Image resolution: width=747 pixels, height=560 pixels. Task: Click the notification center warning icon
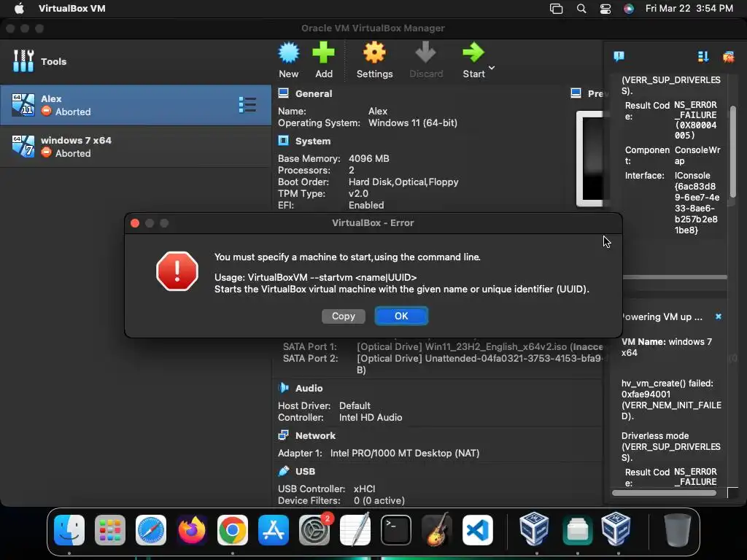619,57
